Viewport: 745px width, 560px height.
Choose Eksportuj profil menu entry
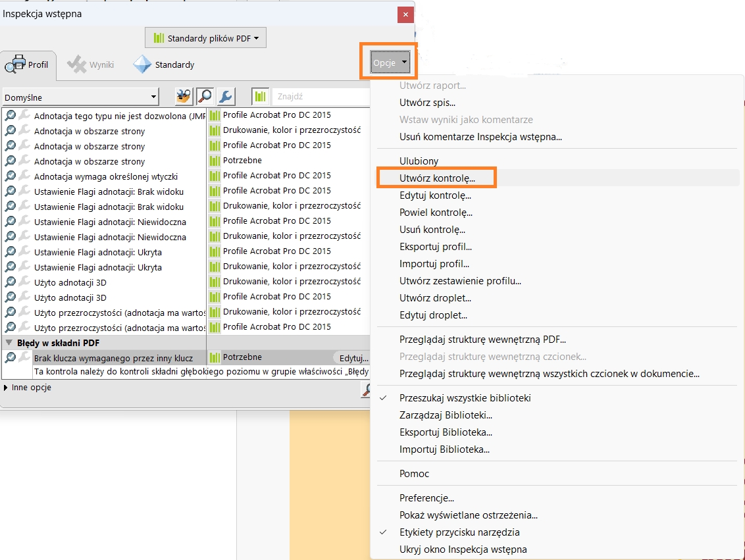tap(435, 247)
